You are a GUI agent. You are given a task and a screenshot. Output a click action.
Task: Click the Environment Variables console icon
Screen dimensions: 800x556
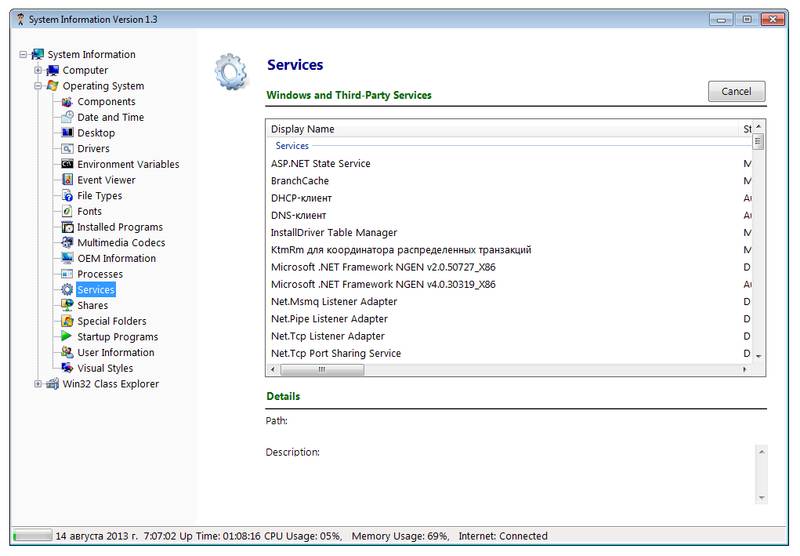coord(67,164)
